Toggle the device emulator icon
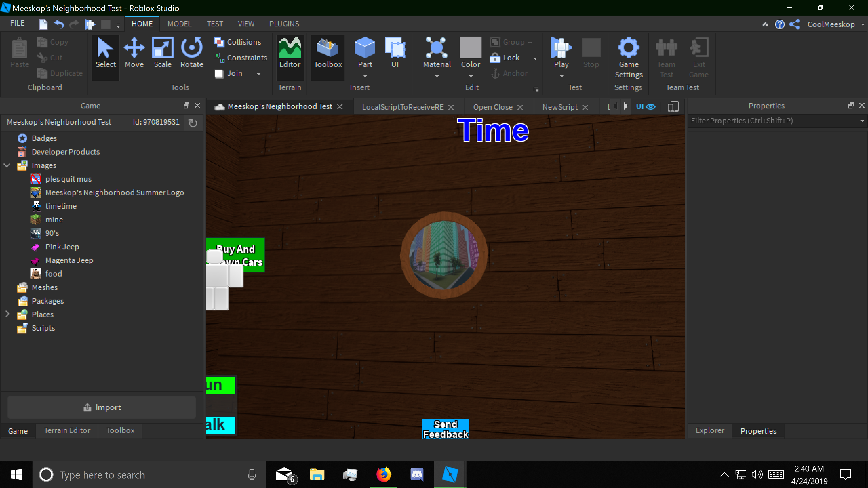This screenshot has height=488, width=868. [673, 107]
